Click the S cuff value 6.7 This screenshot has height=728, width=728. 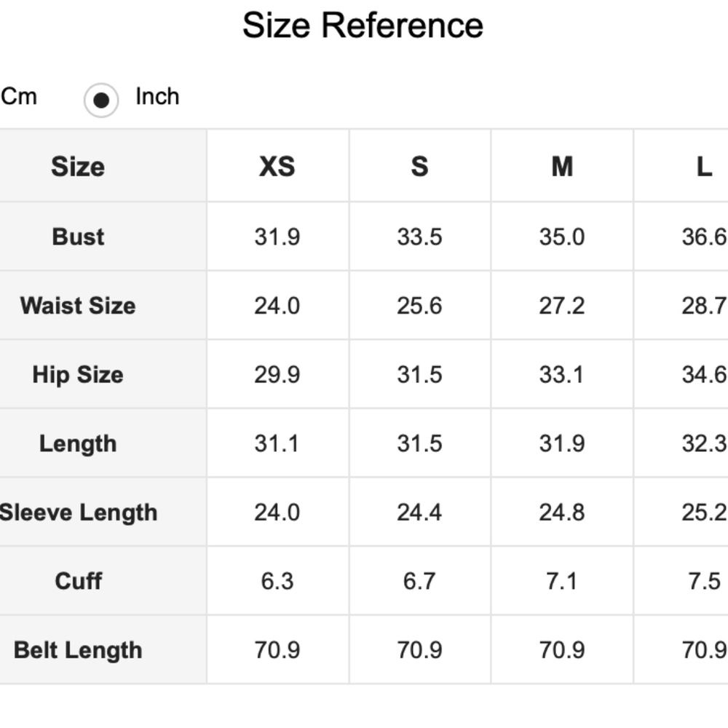[419, 581]
